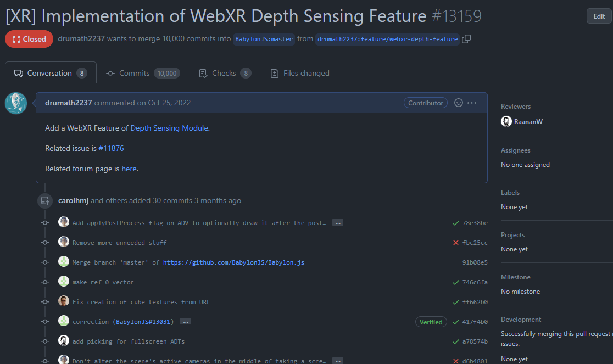The height and width of the screenshot is (364, 613).
Task: Copy the head branch name icon
Action: [x=466, y=39]
